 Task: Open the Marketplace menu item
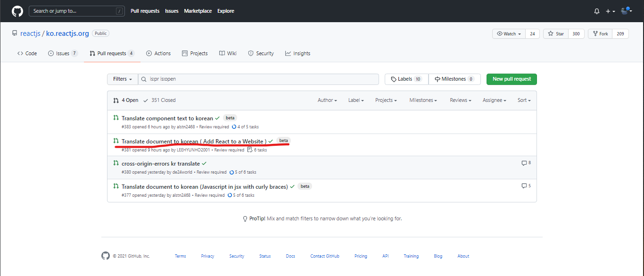tap(198, 11)
